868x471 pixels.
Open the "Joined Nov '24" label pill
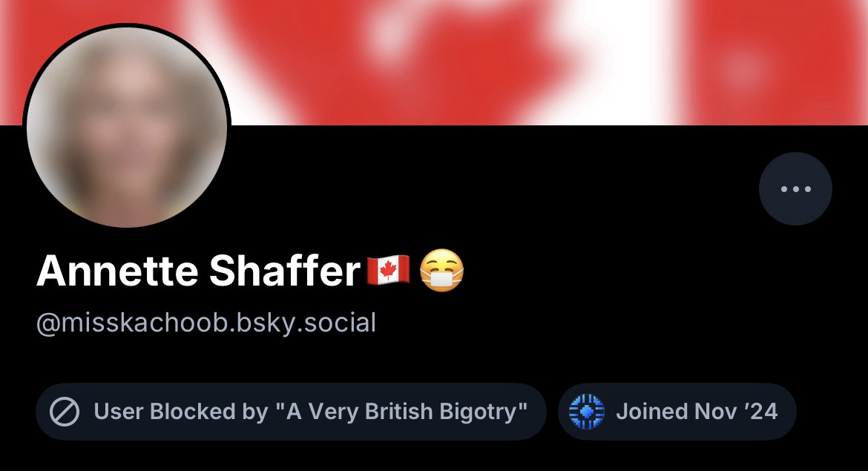pyautogui.click(x=677, y=412)
